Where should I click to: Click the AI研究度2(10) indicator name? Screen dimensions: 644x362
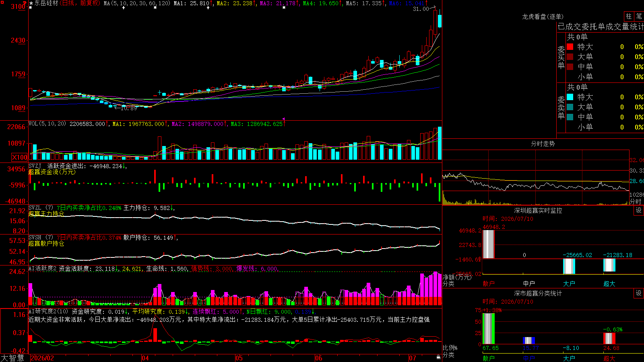tap(48, 311)
